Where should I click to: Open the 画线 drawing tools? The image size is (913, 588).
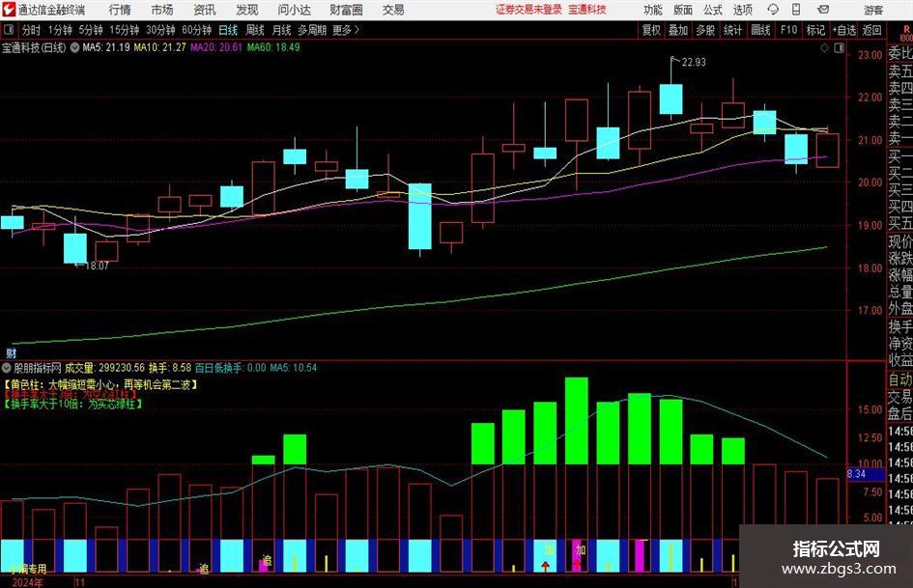pyautogui.click(x=760, y=30)
